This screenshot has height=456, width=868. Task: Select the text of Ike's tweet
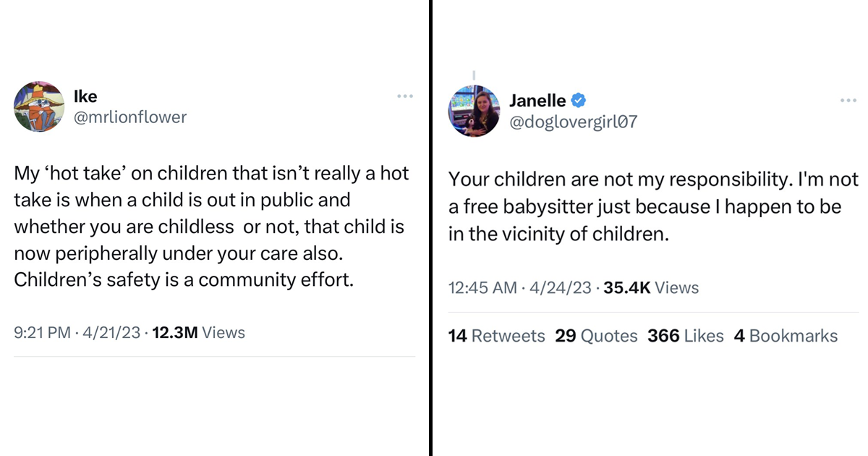(210, 226)
